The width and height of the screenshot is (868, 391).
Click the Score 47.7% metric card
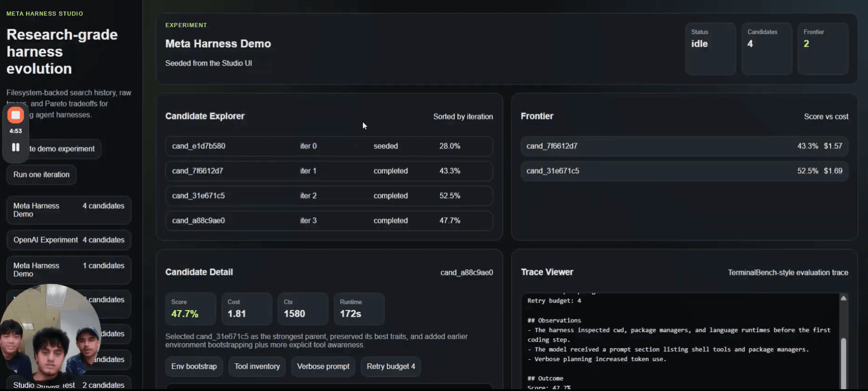(x=190, y=309)
